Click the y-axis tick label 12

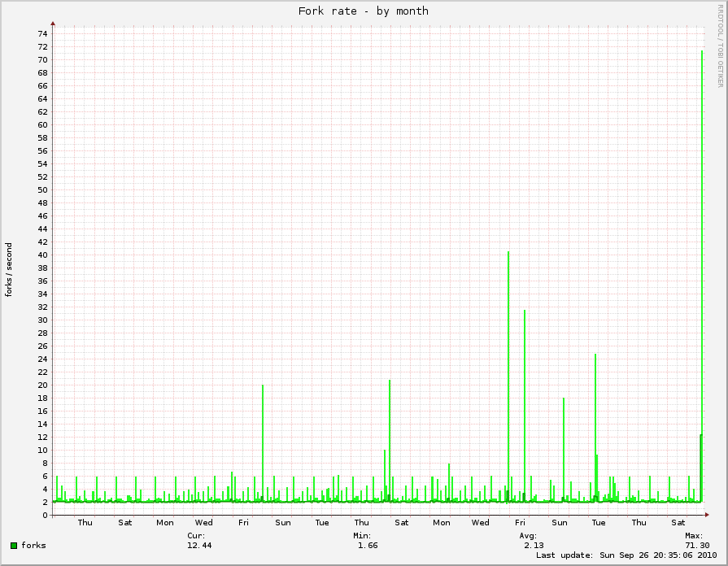(x=42, y=437)
